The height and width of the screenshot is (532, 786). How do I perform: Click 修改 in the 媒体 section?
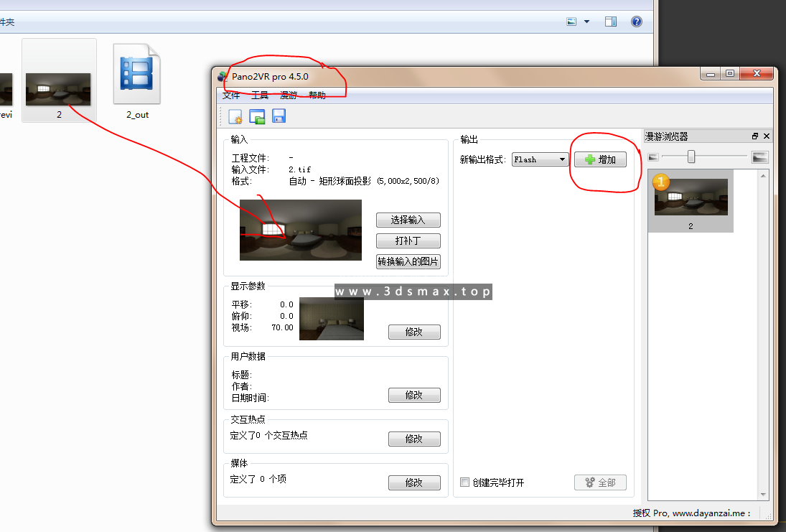coord(414,482)
